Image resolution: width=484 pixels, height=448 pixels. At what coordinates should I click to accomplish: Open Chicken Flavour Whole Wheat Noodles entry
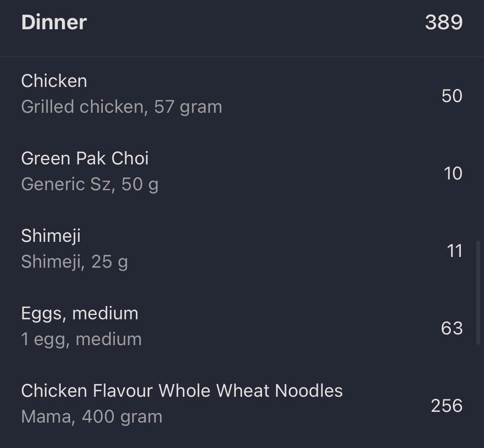[x=181, y=391]
